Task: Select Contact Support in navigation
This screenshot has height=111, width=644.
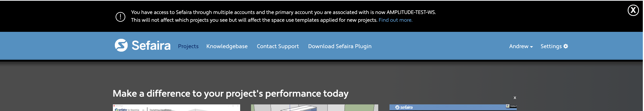Action: [278, 46]
